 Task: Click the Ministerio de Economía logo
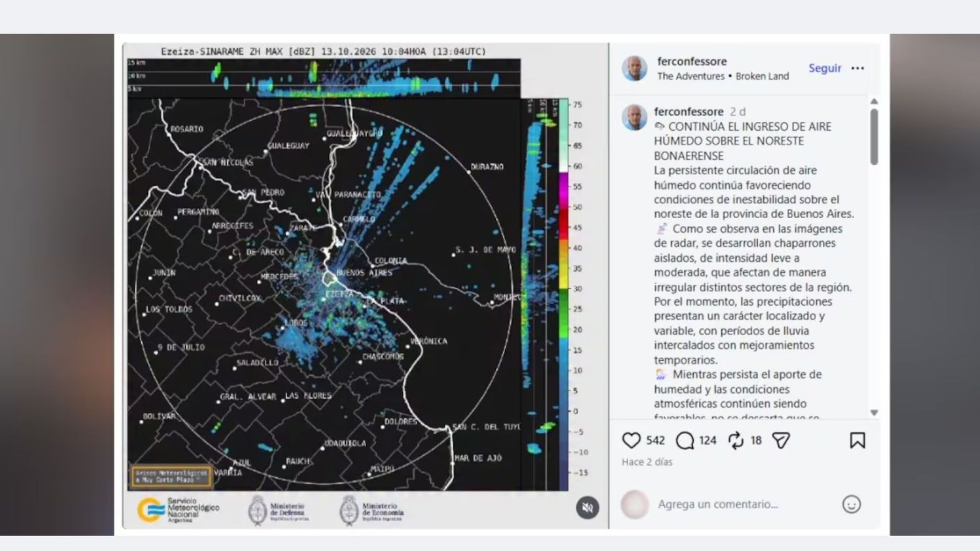point(371,510)
